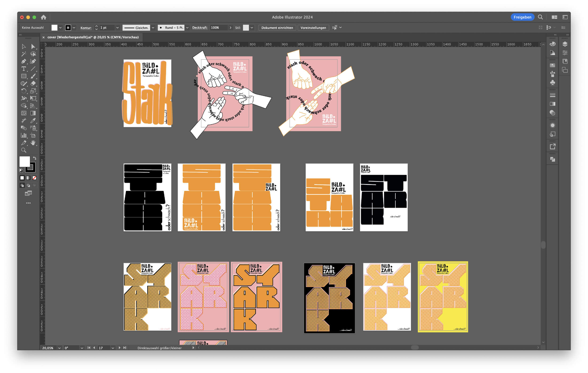Select the Perspective Grid tool
Screen dimensions: 588x373
click(x=33, y=105)
